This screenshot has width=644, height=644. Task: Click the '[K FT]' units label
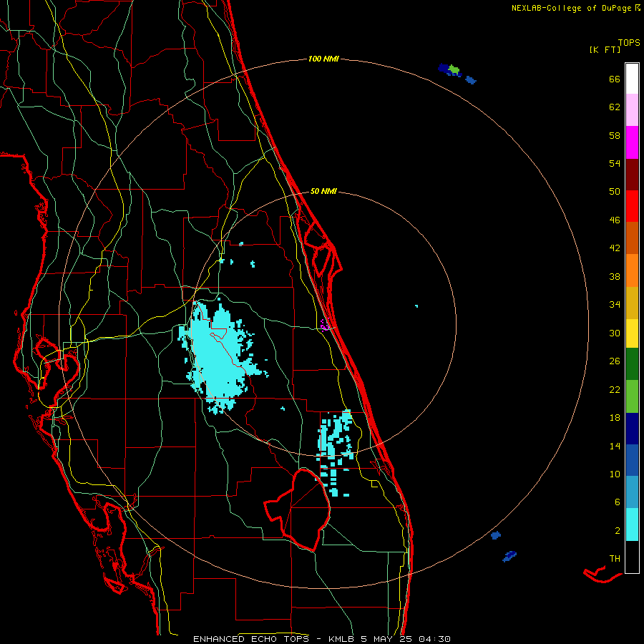tap(605, 50)
